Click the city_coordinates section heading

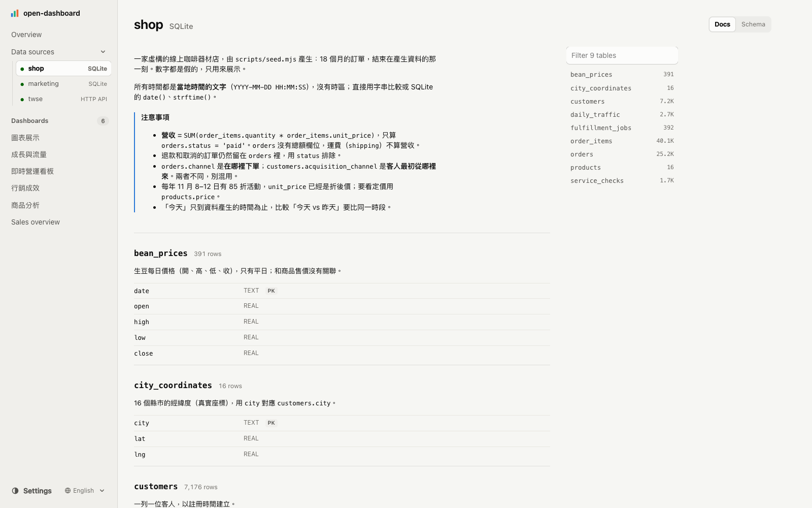173,385
